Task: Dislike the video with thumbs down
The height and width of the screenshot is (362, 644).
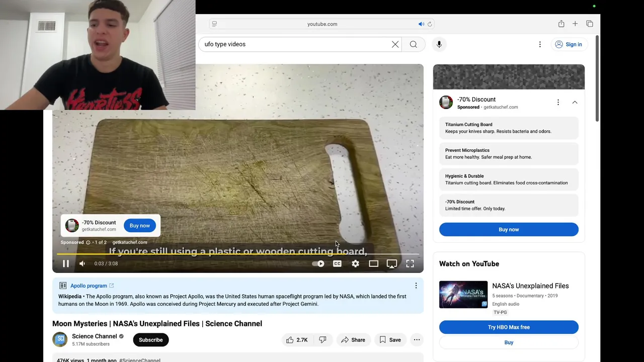Action: pyautogui.click(x=323, y=340)
